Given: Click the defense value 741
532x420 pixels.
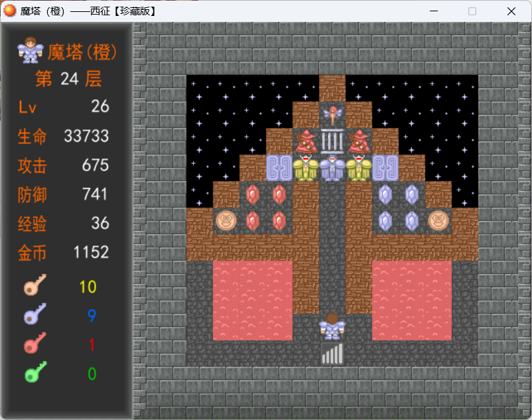Looking at the screenshot, I should point(95,194).
